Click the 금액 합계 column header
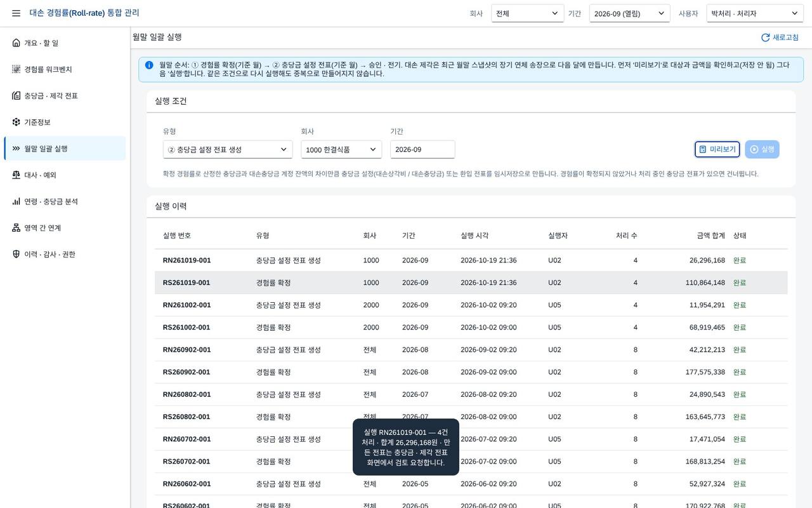The width and height of the screenshot is (812, 508). click(x=710, y=236)
